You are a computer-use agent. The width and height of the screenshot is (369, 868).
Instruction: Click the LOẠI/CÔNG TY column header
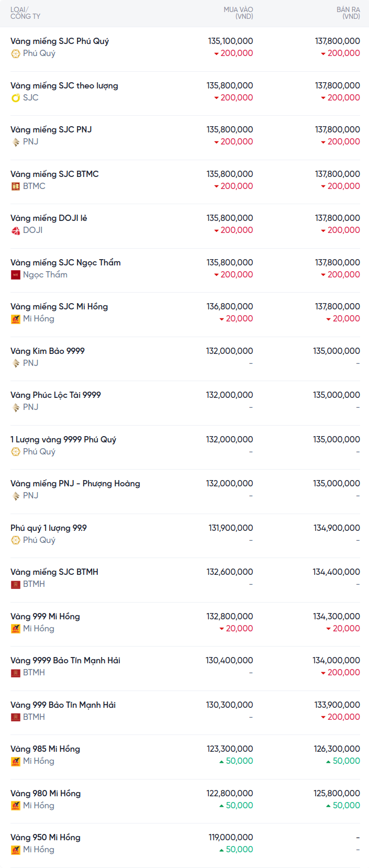click(x=25, y=13)
